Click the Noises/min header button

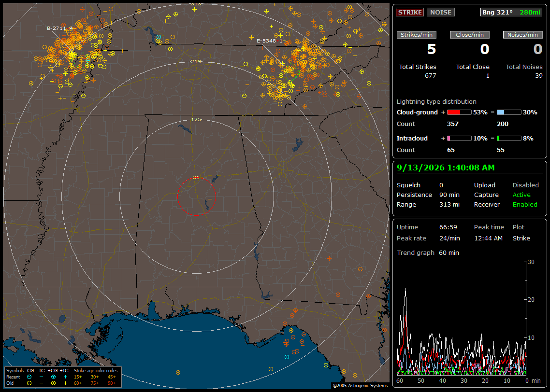coord(522,35)
